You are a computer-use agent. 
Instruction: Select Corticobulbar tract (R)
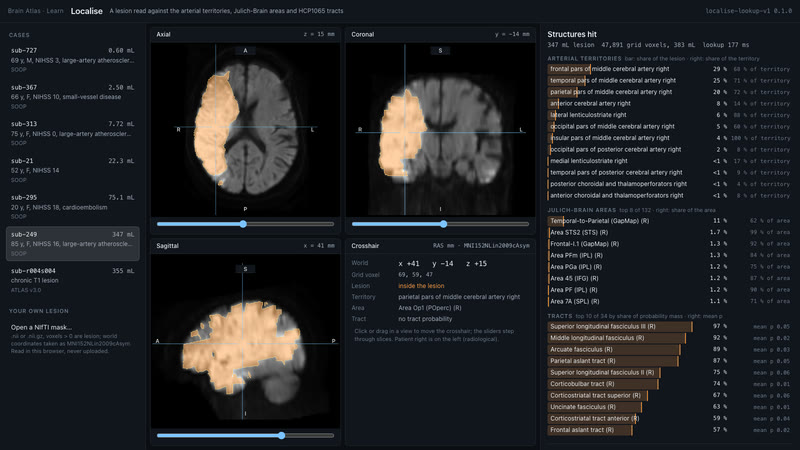coord(668,384)
